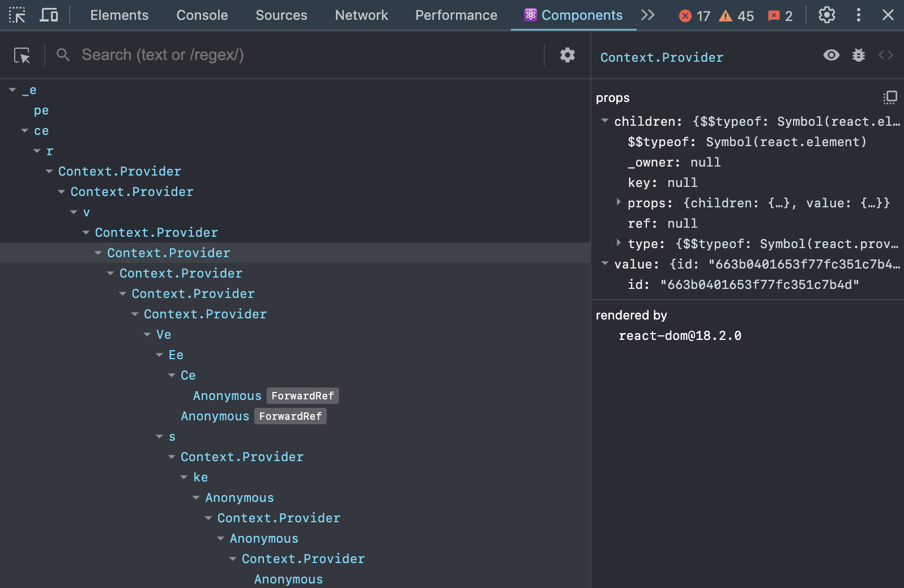Screen dimensions: 904x588
Task: Select the React Components tab
Action: click(x=573, y=15)
